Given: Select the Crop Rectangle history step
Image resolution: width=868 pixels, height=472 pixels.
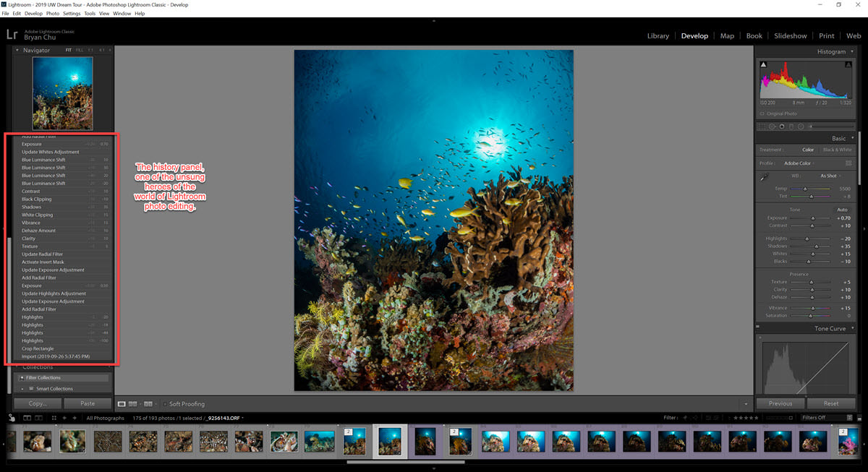Looking at the screenshot, I should pyautogui.click(x=38, y=348).
